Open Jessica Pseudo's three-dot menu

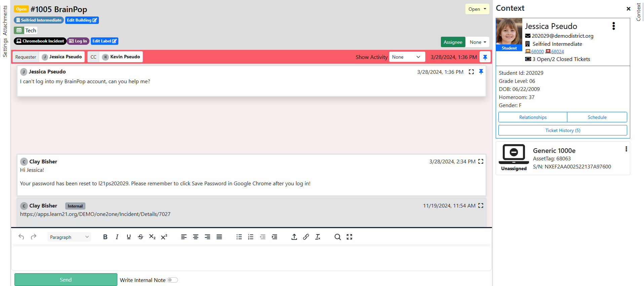(614, 26)
